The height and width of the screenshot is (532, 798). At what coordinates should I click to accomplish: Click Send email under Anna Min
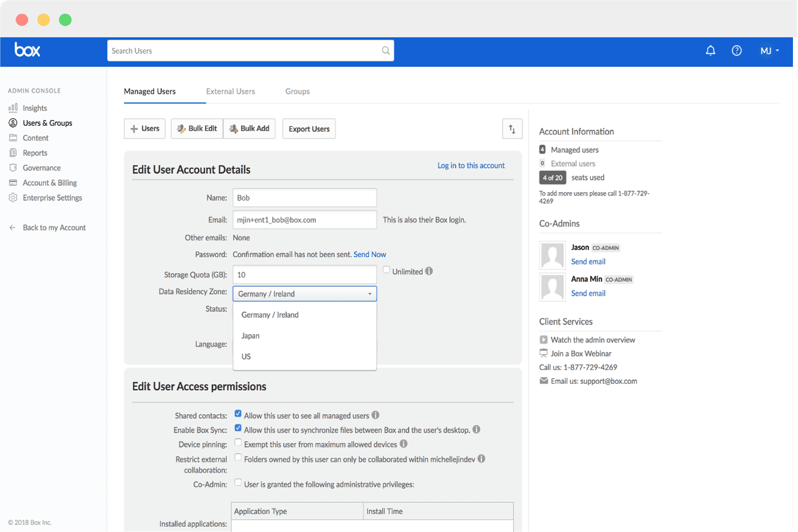(x=588, y=293)
